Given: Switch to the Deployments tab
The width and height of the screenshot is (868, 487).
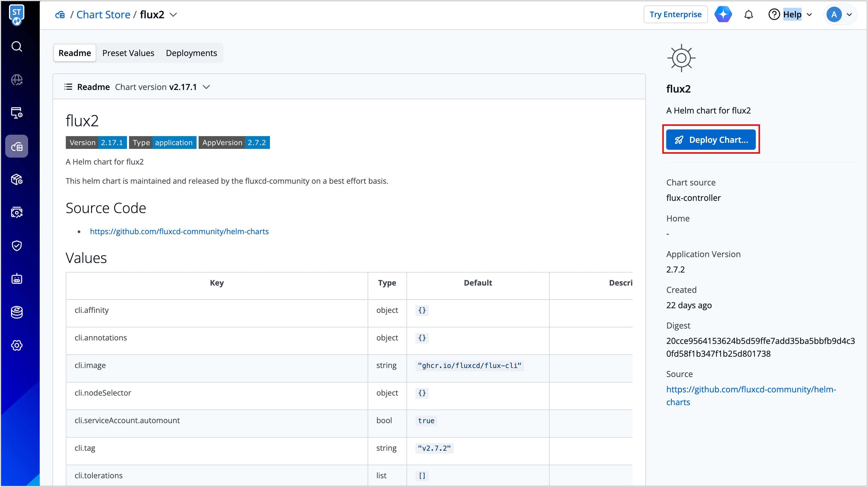Looking at the screenshot, I should pos(191,53).
